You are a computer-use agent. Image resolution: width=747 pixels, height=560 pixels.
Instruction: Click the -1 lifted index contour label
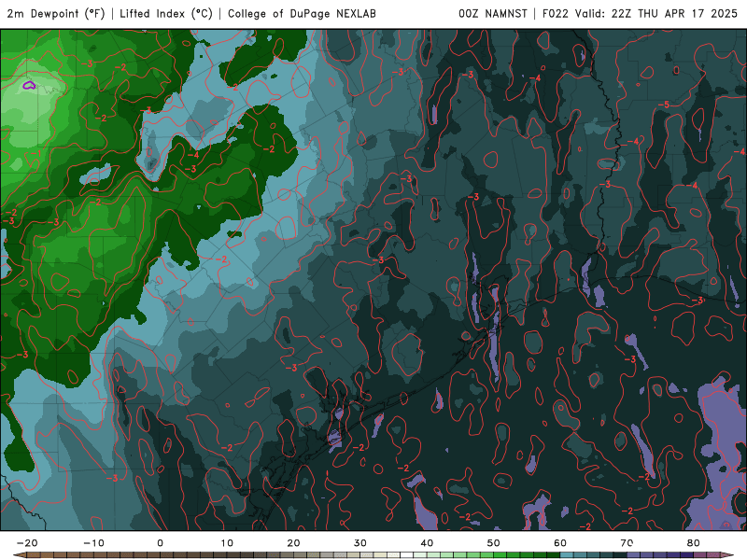click(36, 153)
